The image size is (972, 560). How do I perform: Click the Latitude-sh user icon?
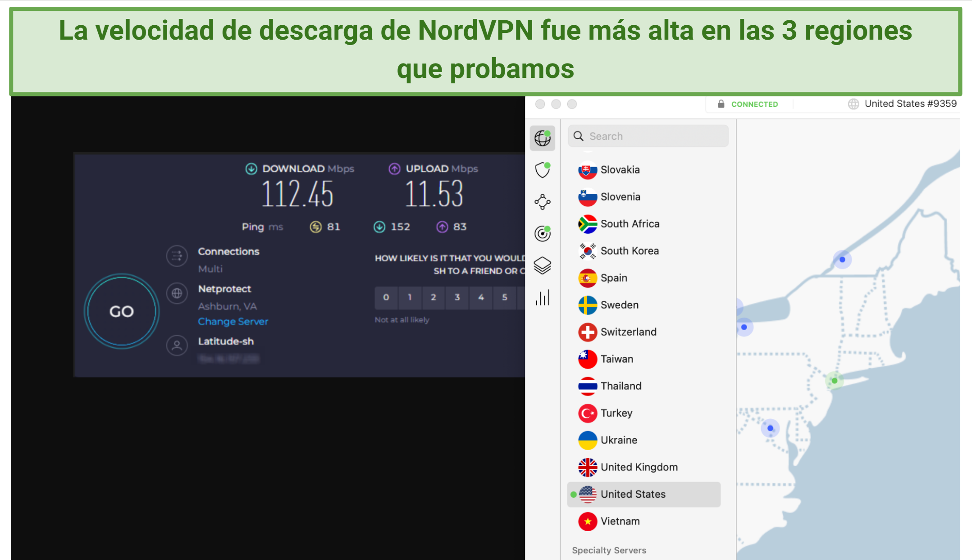pyautogui.click(x=177, y=346)
